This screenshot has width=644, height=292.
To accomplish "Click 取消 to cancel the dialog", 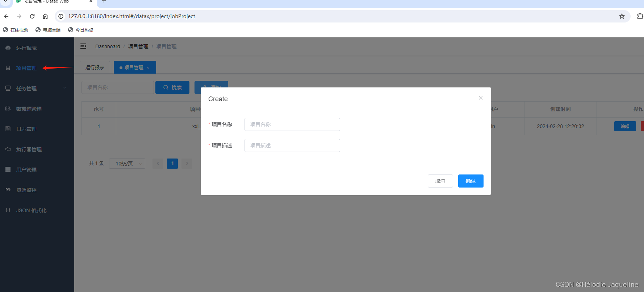I will [440, 181].
